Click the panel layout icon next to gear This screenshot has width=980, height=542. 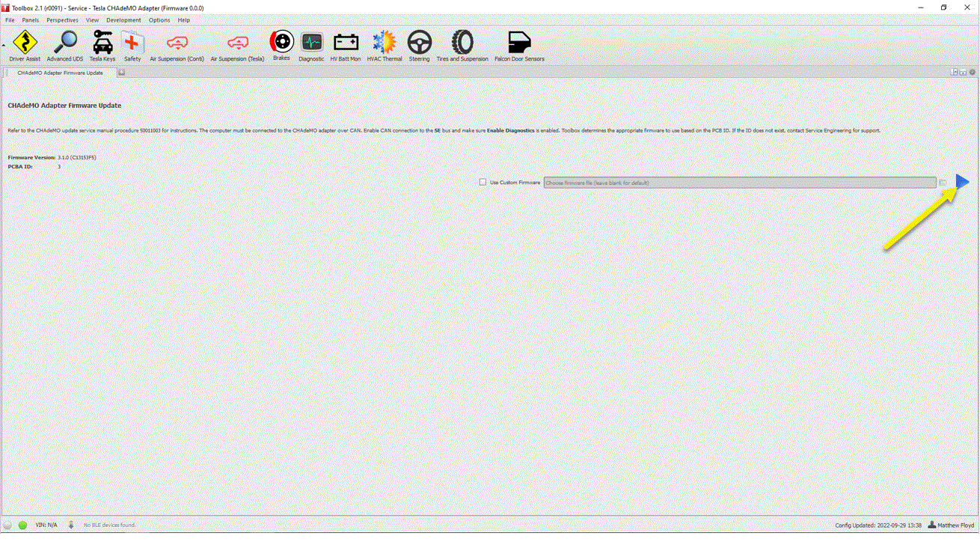point(964,73)
